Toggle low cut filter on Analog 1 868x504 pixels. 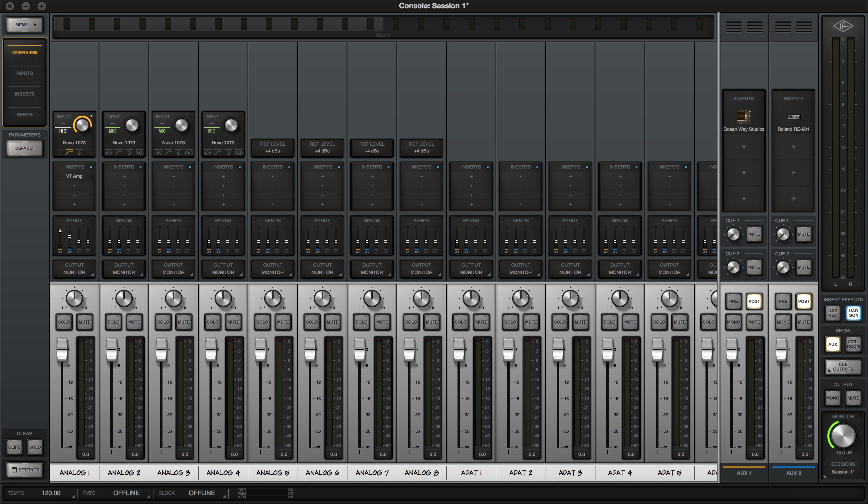(x=69, y=153)
